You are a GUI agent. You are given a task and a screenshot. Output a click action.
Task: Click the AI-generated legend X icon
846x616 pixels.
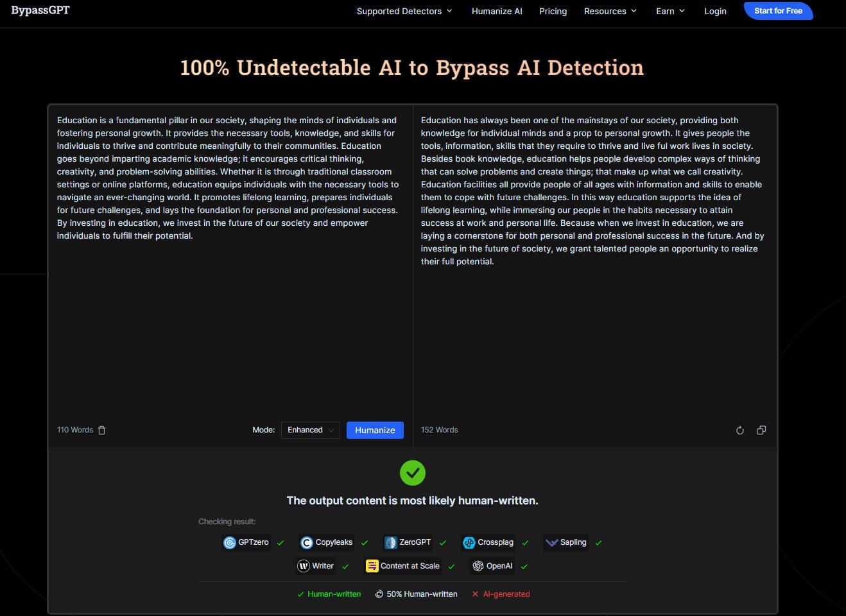coord(475,594)
